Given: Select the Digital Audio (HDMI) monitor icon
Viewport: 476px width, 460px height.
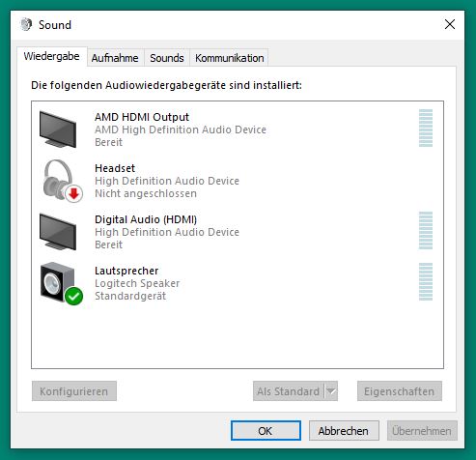Looking at the screenshot, I should (x=58, y=232).
